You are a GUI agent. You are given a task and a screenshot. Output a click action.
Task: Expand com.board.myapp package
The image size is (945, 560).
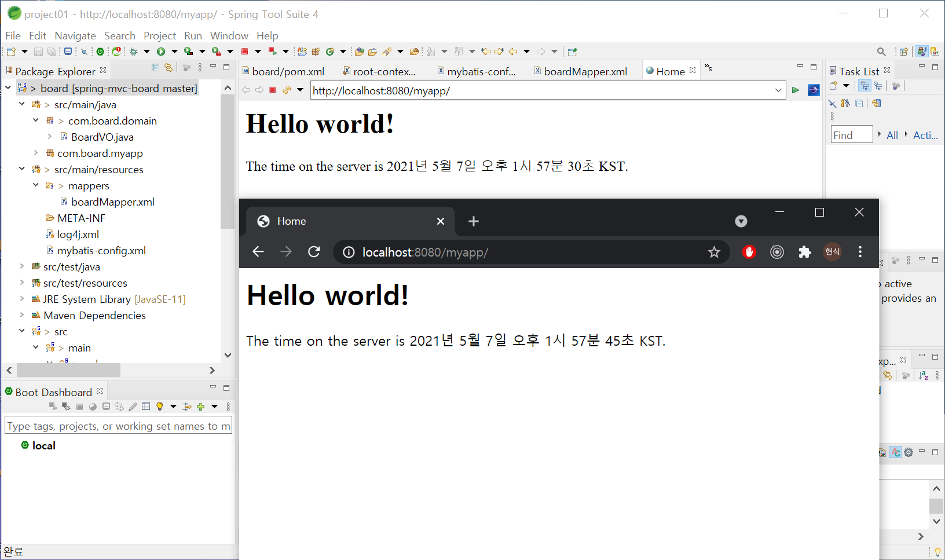point(36,153)
